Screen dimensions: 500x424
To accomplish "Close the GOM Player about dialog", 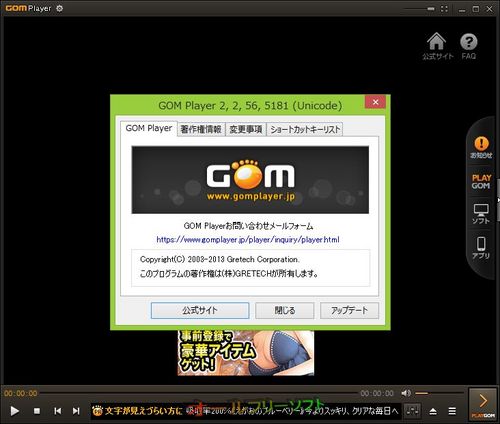I will pyautogui.click(x=375, y=102).
